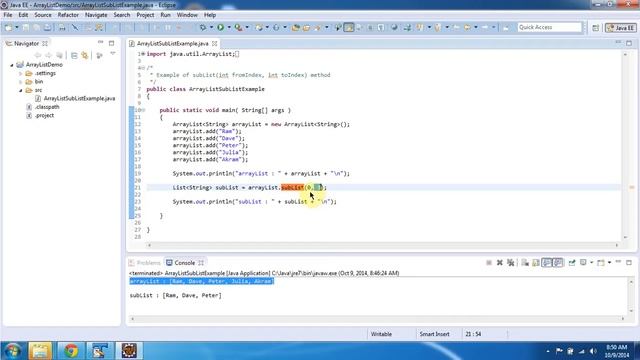Open the Project menu
Screen dimensions: 640x360
pyautogui.click(x=145, y=15)
